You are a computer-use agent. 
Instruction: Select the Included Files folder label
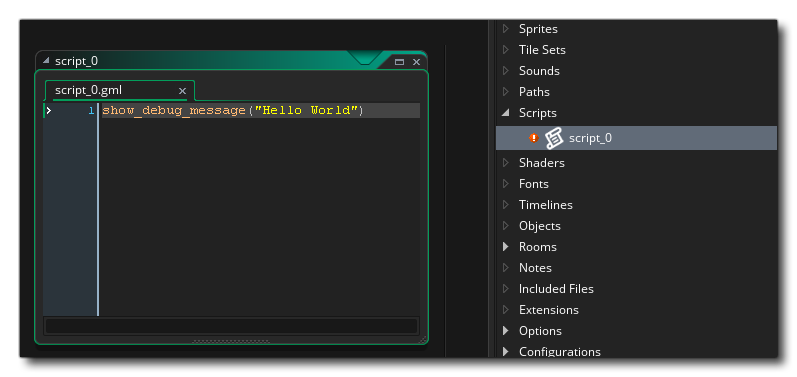point(556,289)
